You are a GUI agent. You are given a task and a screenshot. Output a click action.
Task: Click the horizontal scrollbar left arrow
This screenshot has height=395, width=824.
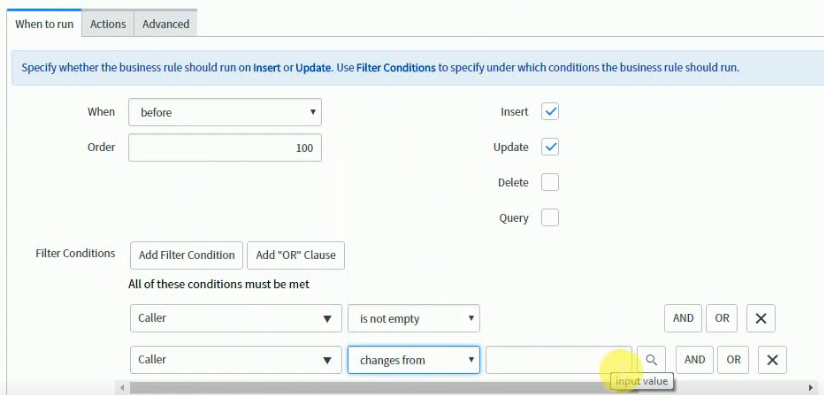pos(122,388)
